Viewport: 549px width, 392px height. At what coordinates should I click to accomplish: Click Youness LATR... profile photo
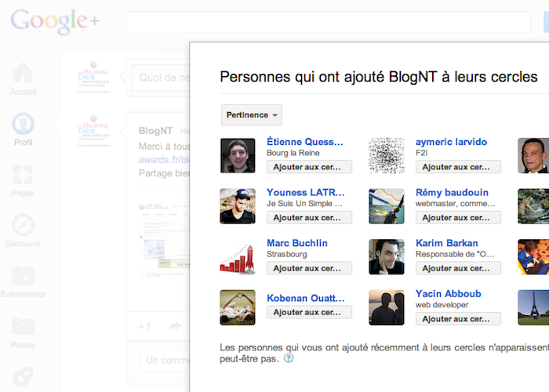(238, 206)
